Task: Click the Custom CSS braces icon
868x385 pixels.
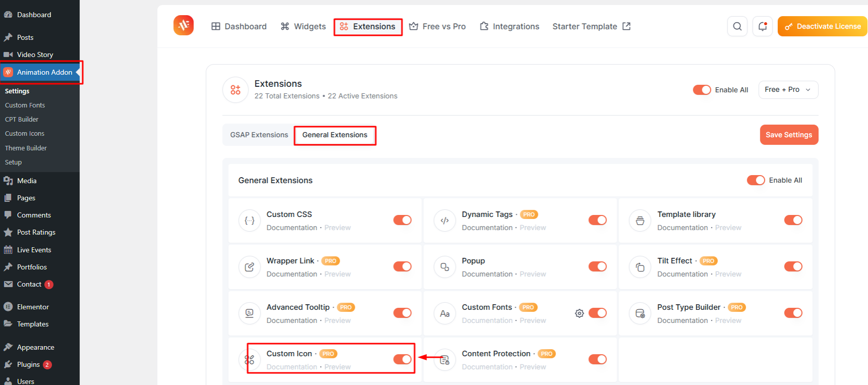Action: 250,221
